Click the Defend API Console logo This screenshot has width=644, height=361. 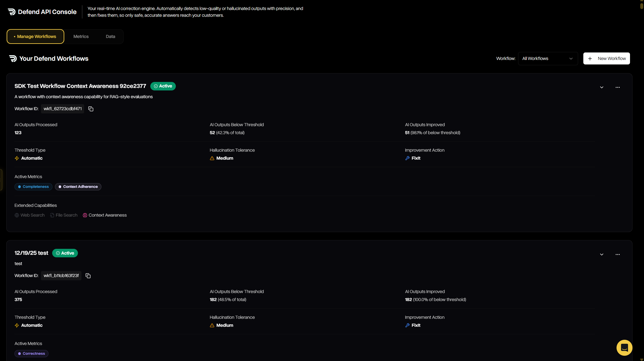pyautogui.click(x=42, y=11)
